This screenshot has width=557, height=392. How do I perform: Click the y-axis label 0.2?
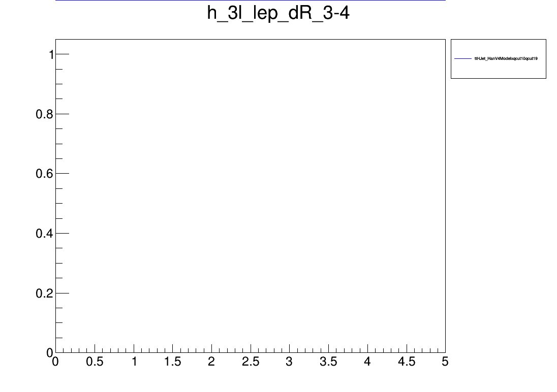(x=44, y=293)
